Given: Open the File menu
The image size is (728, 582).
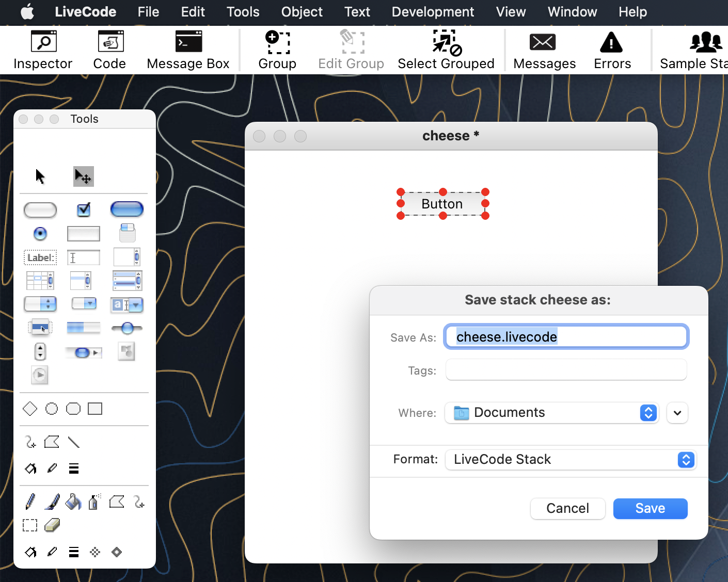Looking at the screenshot, I should click(148, 12).
